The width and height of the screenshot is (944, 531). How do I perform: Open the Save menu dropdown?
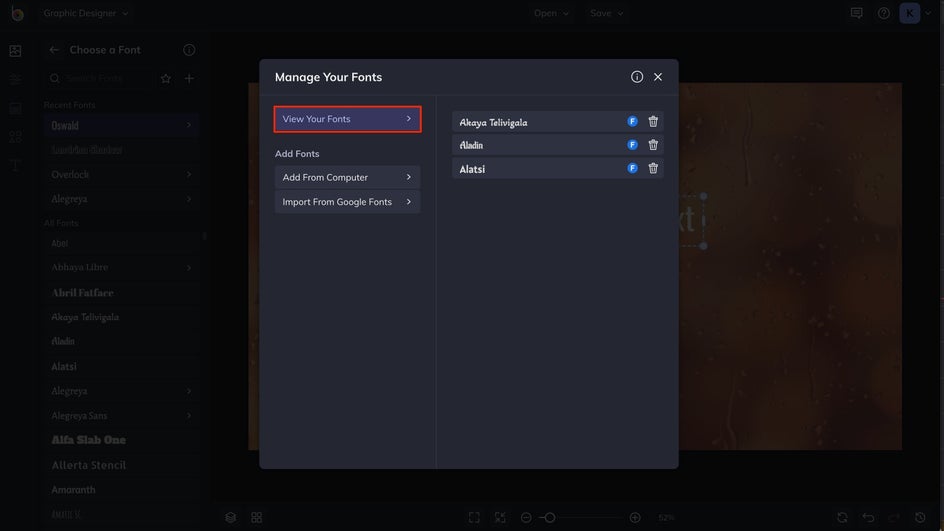[606, 13]
